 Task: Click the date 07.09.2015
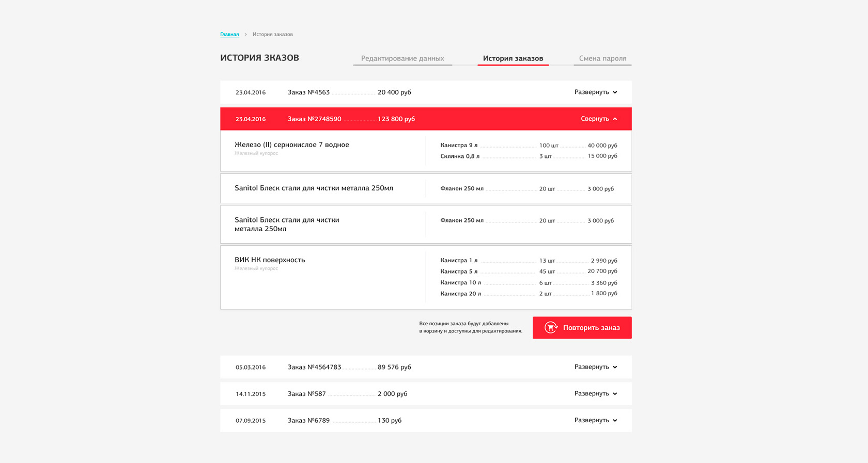tap(251, 421)
